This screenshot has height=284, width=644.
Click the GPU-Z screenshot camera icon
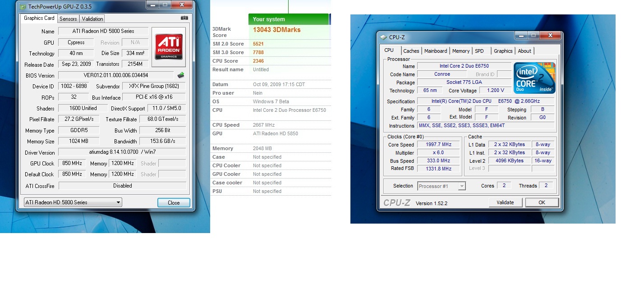coord(184,18)
